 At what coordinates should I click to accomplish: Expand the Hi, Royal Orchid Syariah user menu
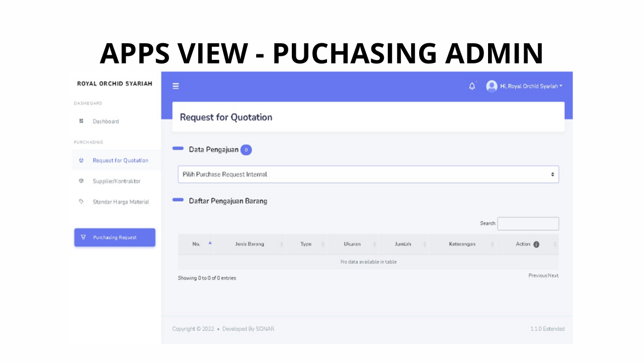[531, 86]
